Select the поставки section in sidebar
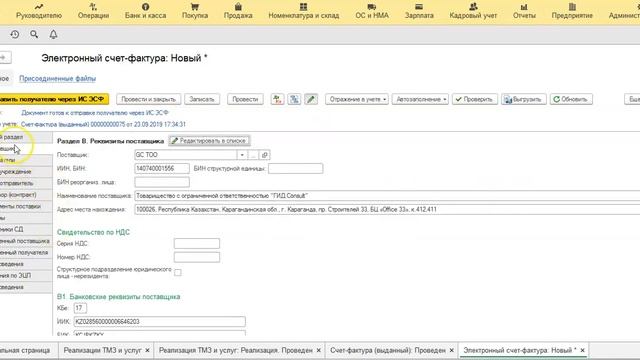The image size is (640, 360). click(x=26, y=207)
